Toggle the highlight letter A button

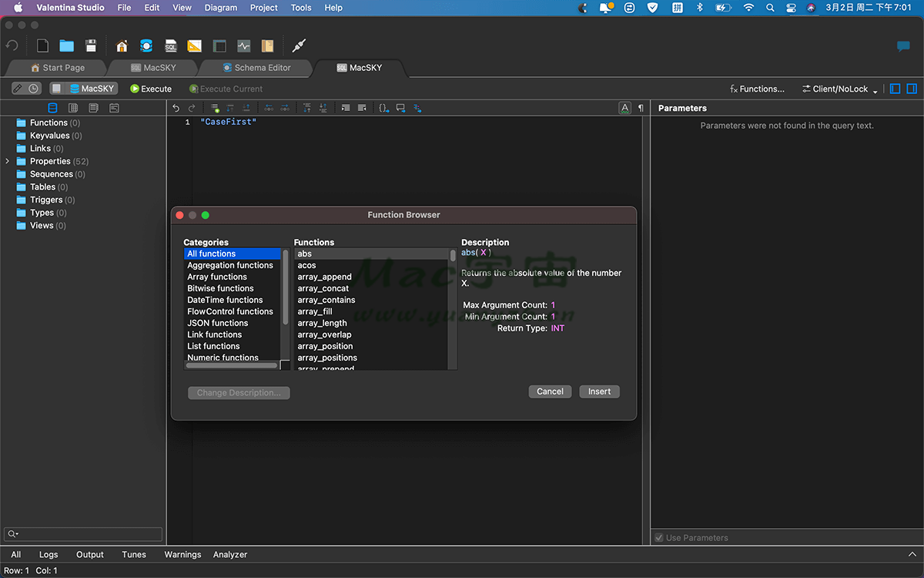[x=624, y=107]
